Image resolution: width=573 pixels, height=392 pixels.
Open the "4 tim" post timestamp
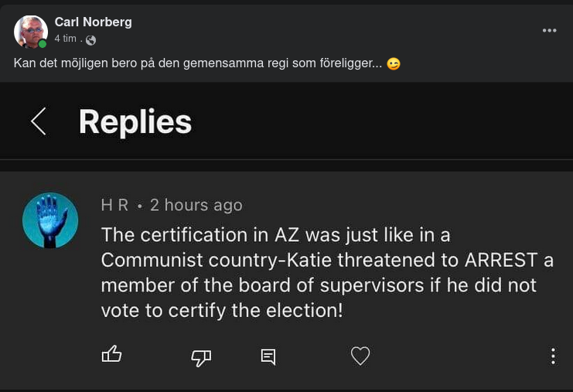tap(65, 39)
